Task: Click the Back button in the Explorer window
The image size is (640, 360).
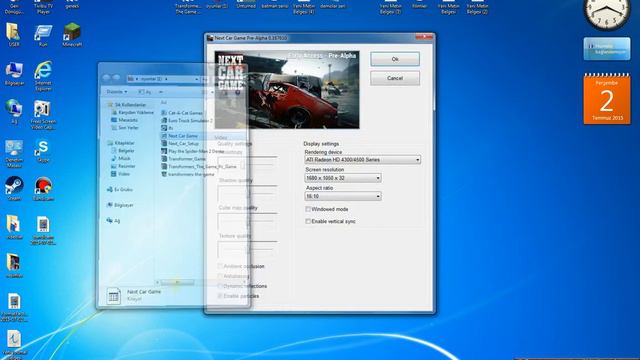Action: click(107, 78)
